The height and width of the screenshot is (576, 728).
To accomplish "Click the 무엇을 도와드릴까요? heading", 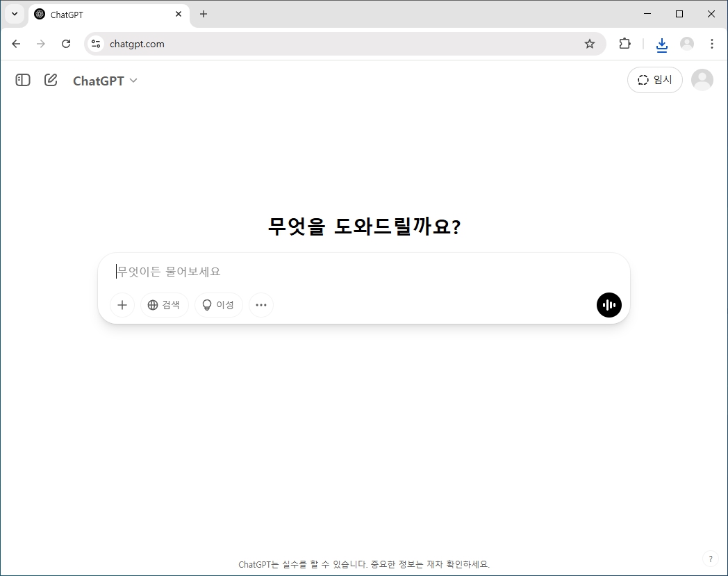I will click(364, 227).
